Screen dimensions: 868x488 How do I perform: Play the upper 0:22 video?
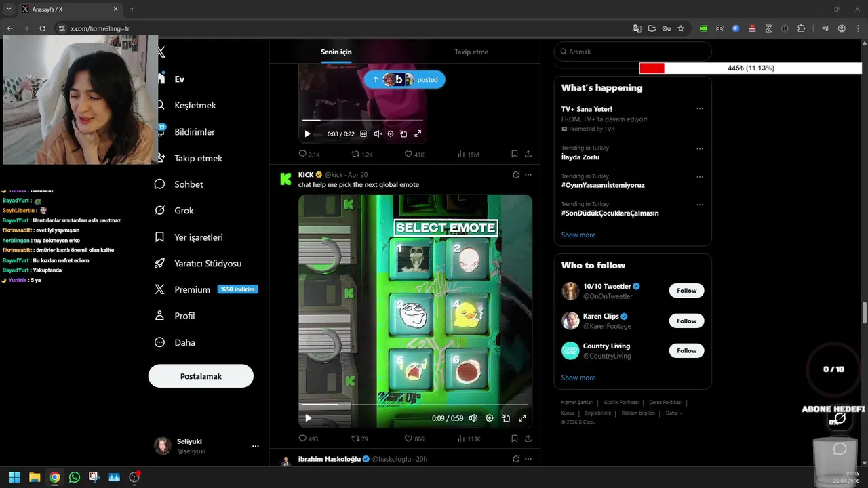pyautogui.click(x=307, y=134)
